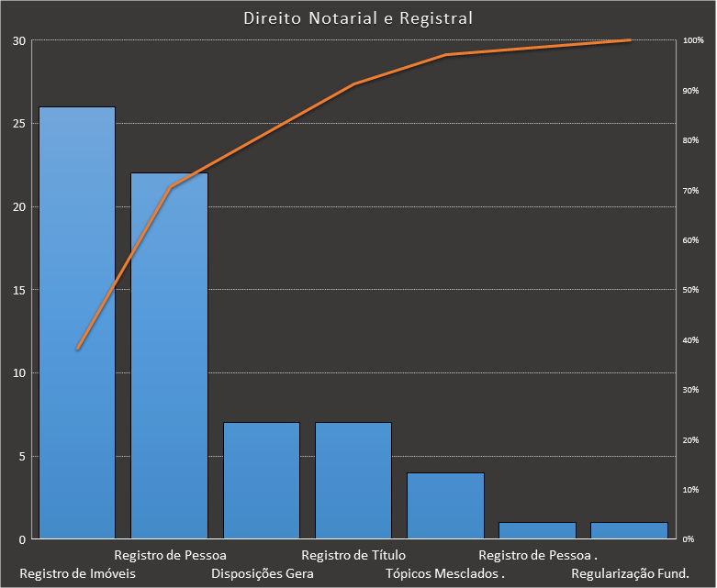Click the 15 value on left axis

point(19,290)
